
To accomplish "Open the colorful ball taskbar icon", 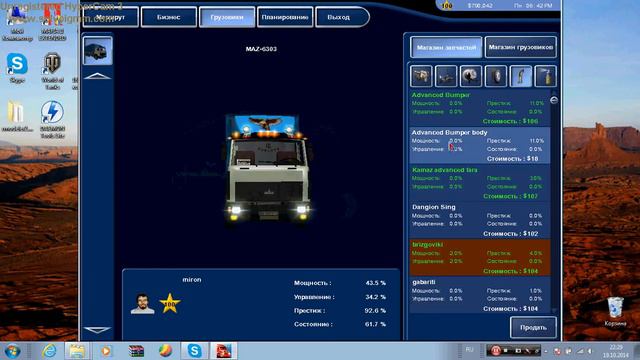I will click(165, 351).
